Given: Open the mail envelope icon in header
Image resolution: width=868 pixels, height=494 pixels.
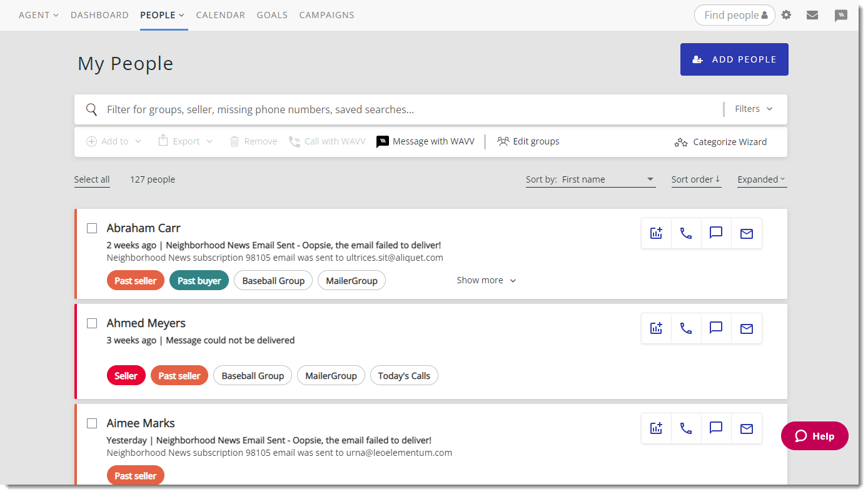Looking at the screenshot, I should pyautogui.click(x=812, y=15).
